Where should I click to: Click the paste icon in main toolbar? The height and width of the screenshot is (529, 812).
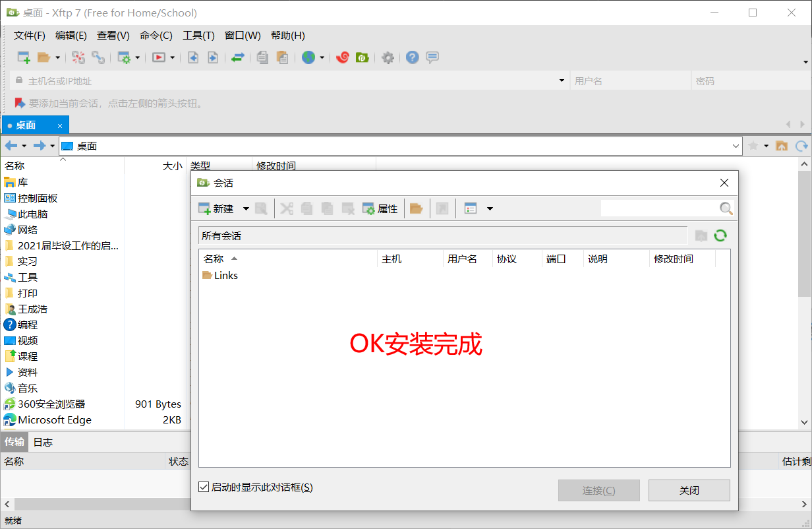282,57
